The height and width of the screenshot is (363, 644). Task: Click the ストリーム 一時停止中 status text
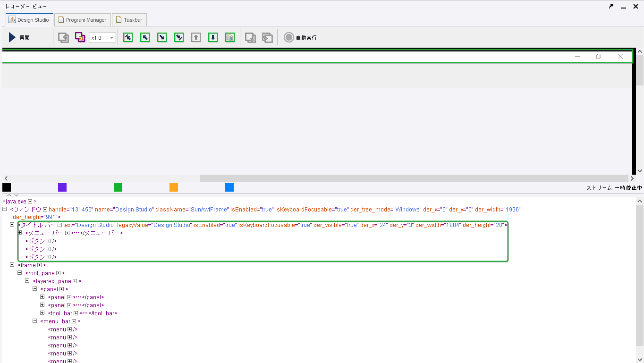tap(614, 188)
